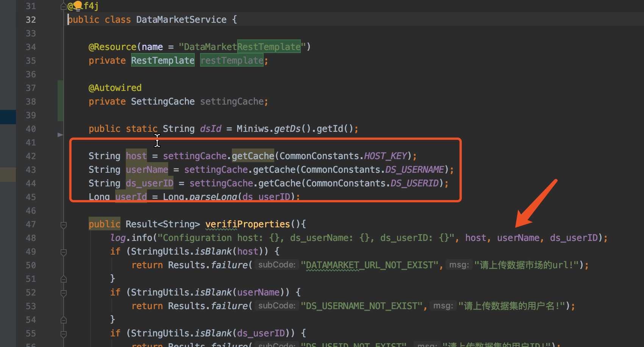
Task: Click the HOST_KEY constant
Action: 386,156
